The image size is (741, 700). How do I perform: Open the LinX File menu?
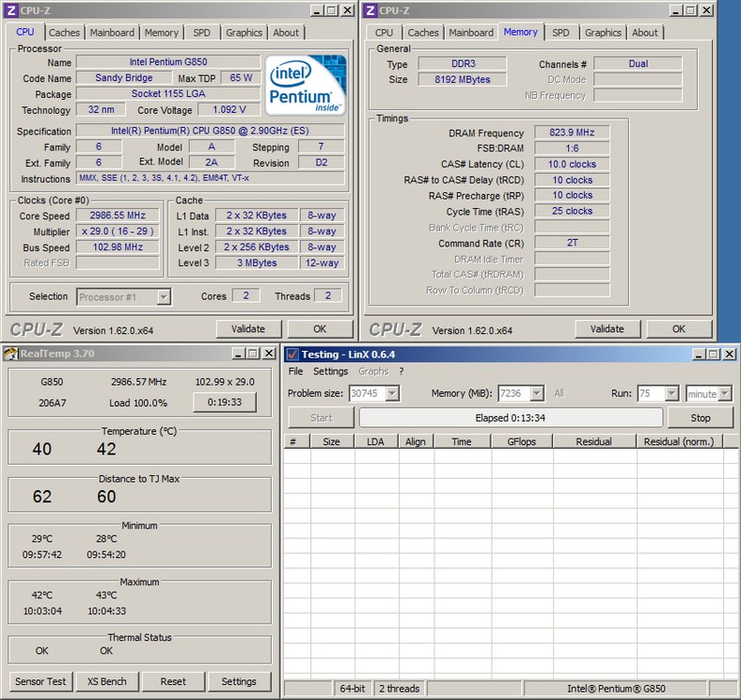pos(295,372)
